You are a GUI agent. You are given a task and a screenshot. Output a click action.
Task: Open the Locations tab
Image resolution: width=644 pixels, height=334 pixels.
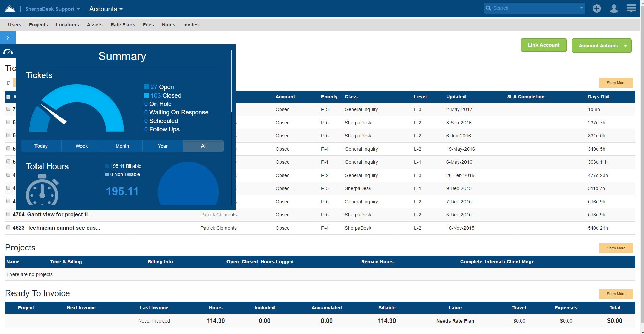(67, 25)
